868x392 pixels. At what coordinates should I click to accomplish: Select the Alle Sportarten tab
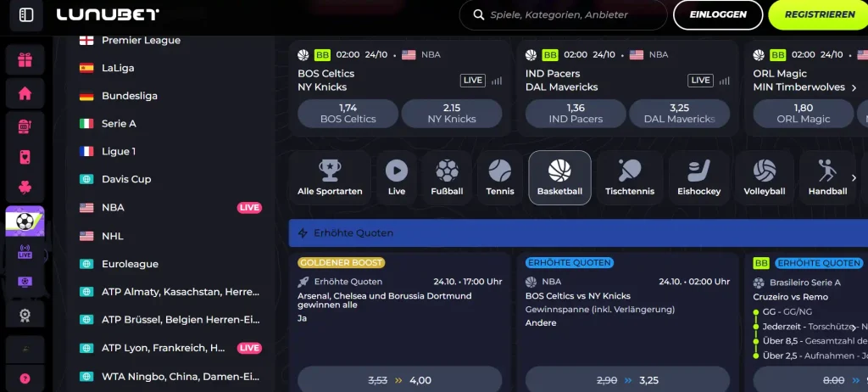(330, 177)
